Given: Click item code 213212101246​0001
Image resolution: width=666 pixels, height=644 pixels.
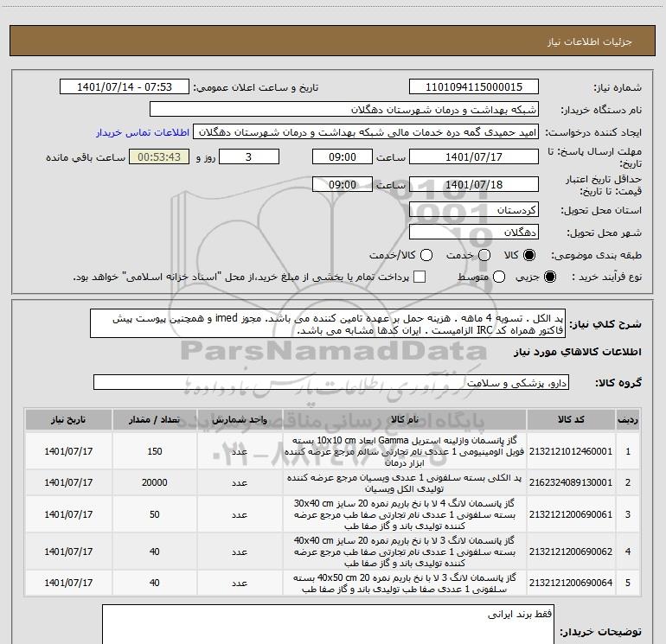Looking at the screenshot, I should click(x=571, y=451).
